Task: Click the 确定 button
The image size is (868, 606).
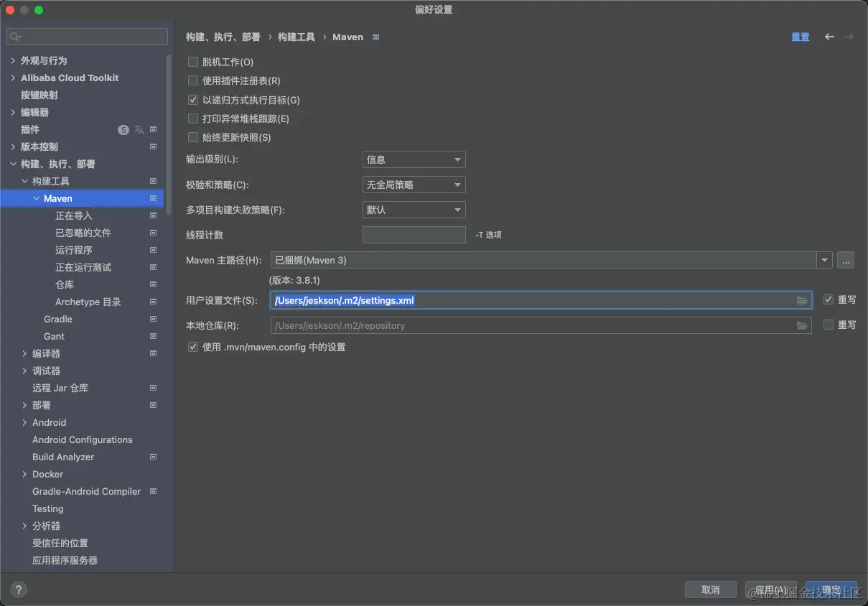Action: [831, 589]
